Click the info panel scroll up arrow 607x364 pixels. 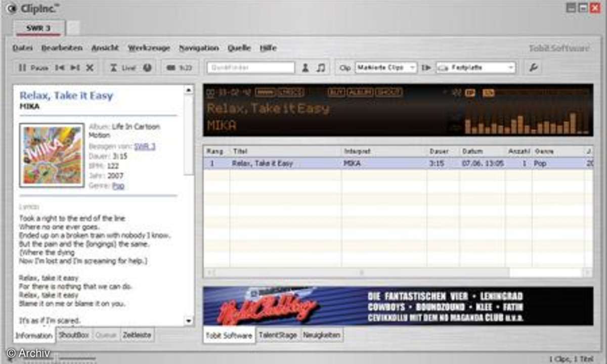point(189,90)
